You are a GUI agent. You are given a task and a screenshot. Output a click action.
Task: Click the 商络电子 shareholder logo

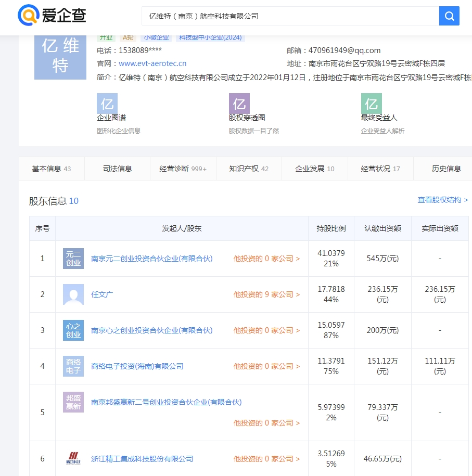[73, 366]
